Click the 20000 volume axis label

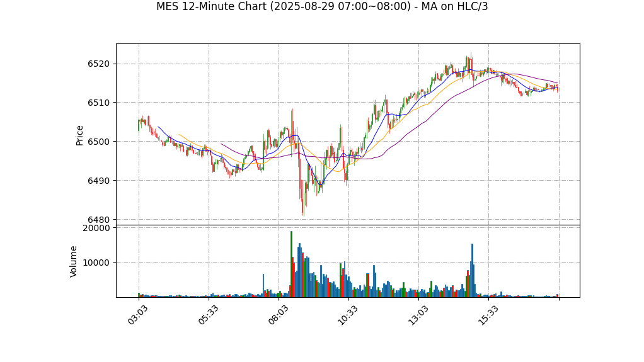[96, 228]
